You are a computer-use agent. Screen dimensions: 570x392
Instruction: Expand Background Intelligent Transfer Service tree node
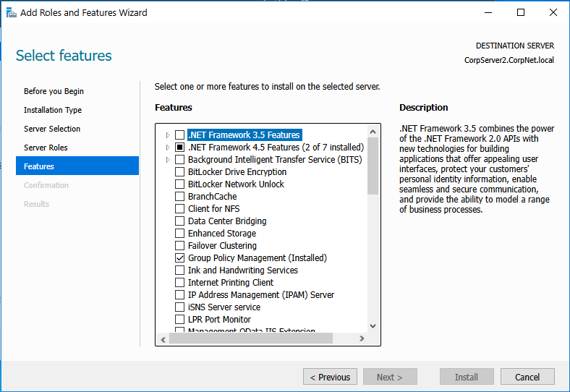pyautogui.click(x=169, y=160)
